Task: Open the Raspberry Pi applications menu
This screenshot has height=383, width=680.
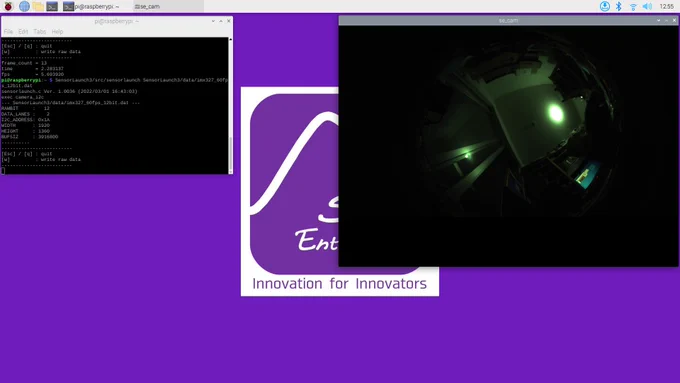Action: pos(8,6)
